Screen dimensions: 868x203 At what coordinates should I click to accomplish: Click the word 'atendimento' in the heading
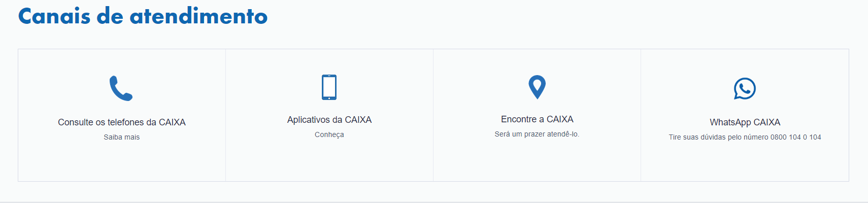(198, 16)
